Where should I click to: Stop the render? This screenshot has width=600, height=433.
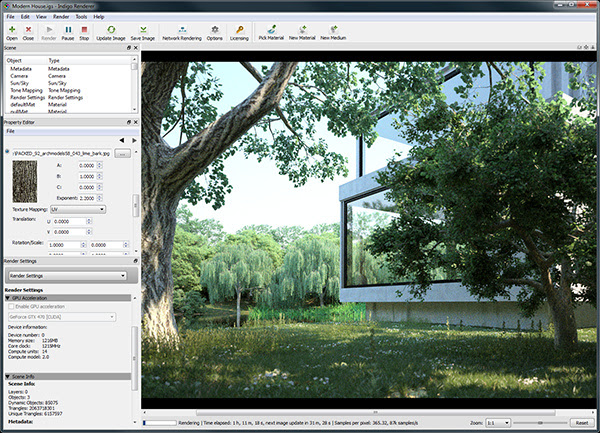tap(84, 33)
